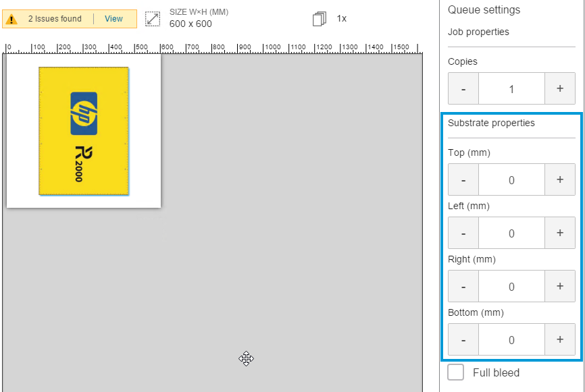
Task: Click the copies stack icon
Action: coord(320,19)
